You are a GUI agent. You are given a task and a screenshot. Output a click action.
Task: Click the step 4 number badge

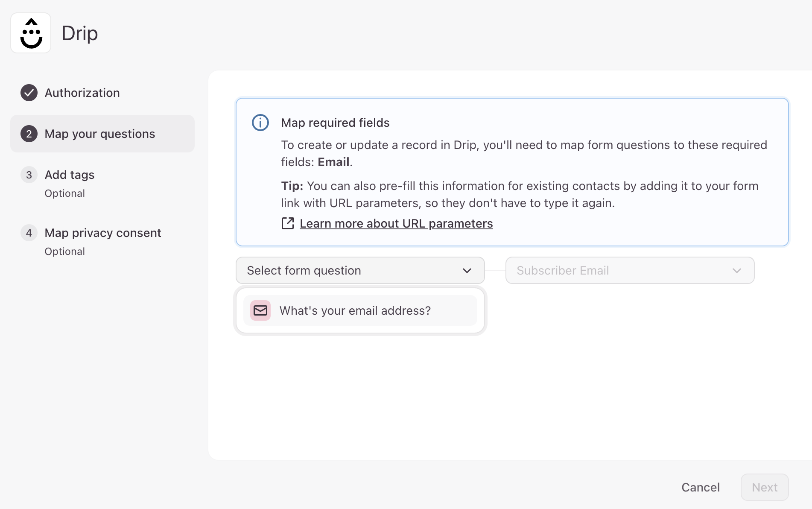pos(29,233)
